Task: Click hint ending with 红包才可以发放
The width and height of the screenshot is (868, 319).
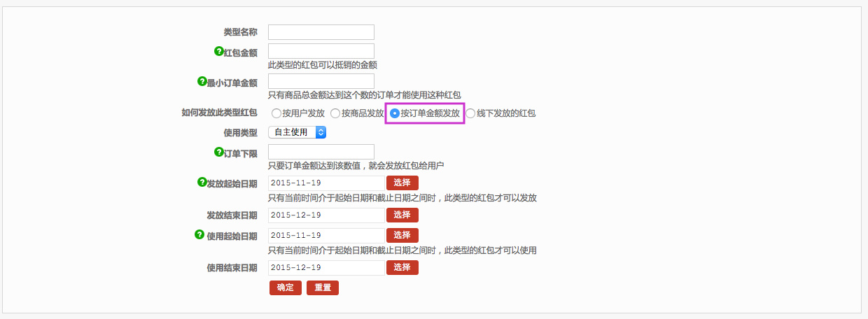Action: (402, 198)
